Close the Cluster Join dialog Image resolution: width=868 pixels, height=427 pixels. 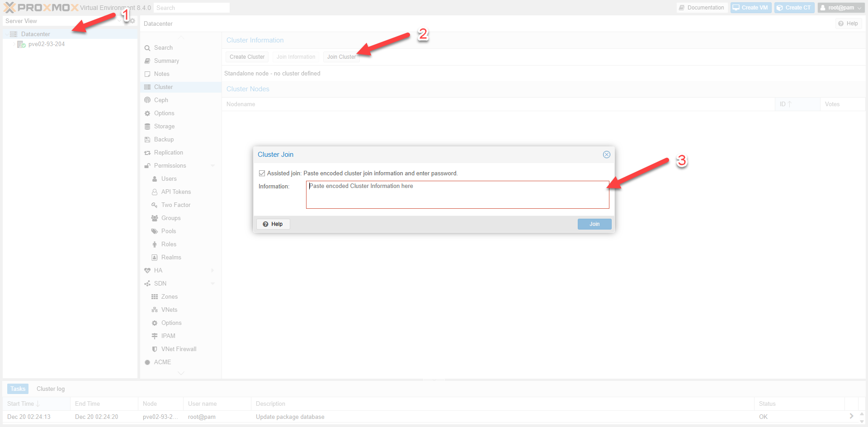(606, 155)
